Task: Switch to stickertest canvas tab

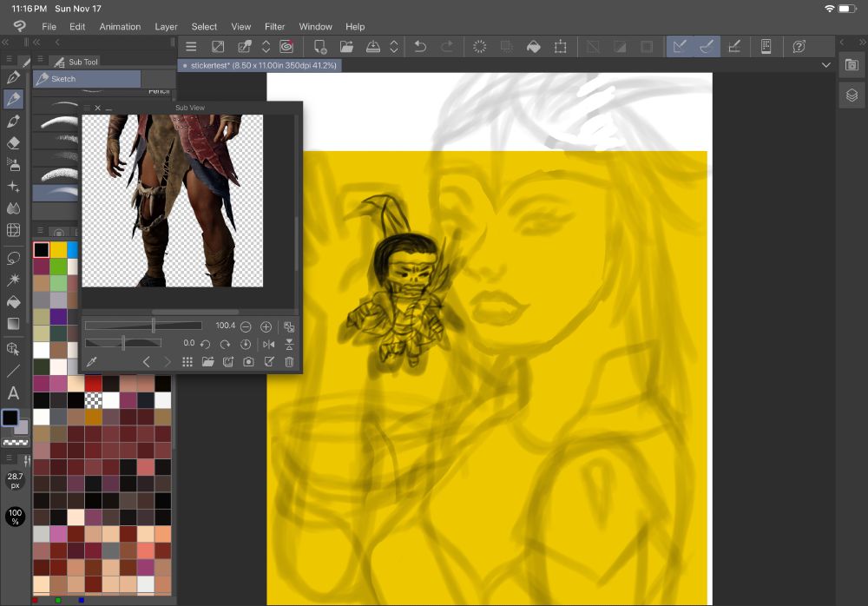Action: click(x=260, y=65)
